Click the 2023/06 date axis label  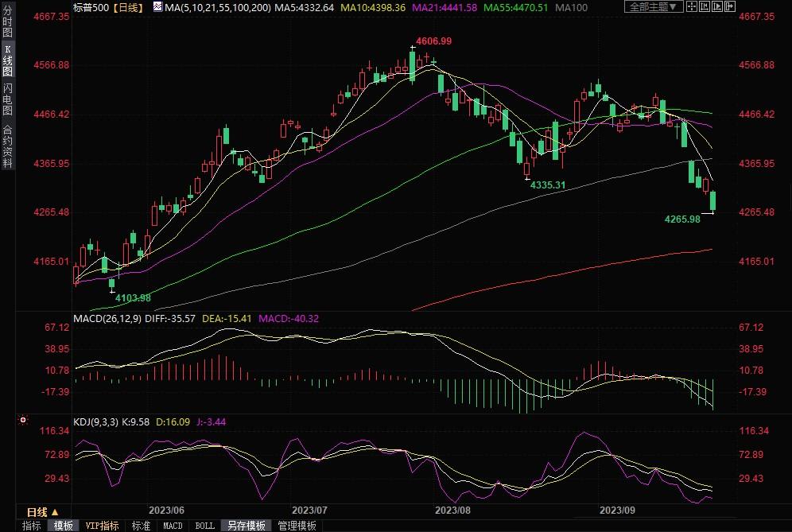pyautogui.click(x=166, y=511)
